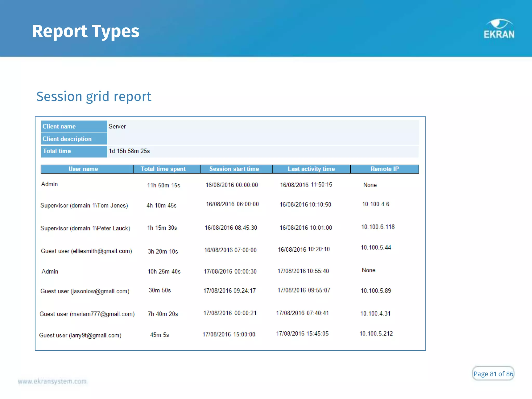Click the 'Client name' label cell
The height and width of the screenshot is (399, 532).
pyautogui.click(x=74, y=127)
